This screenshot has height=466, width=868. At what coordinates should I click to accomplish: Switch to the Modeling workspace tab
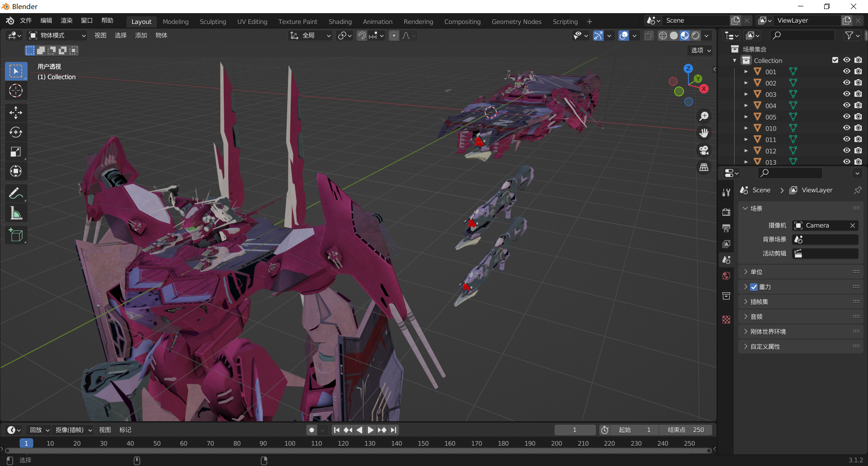[x=175, y=22]
